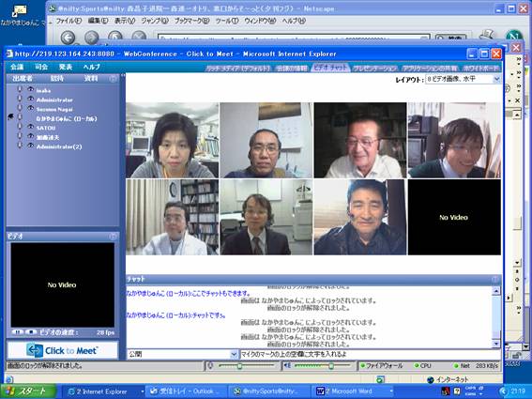Image resolution: width=532 pixels, height=399 pixels.
Task: Open the Windows スタート button
Action: (x=28, y=391)
